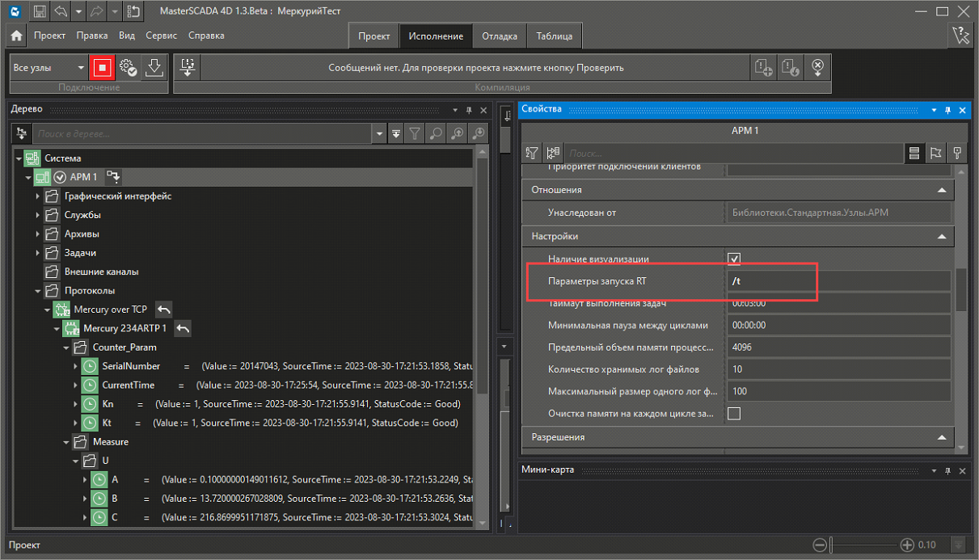Expand the Графический интерфейс tree node
This screenshot has width=979, height=560.
(37, 196)
